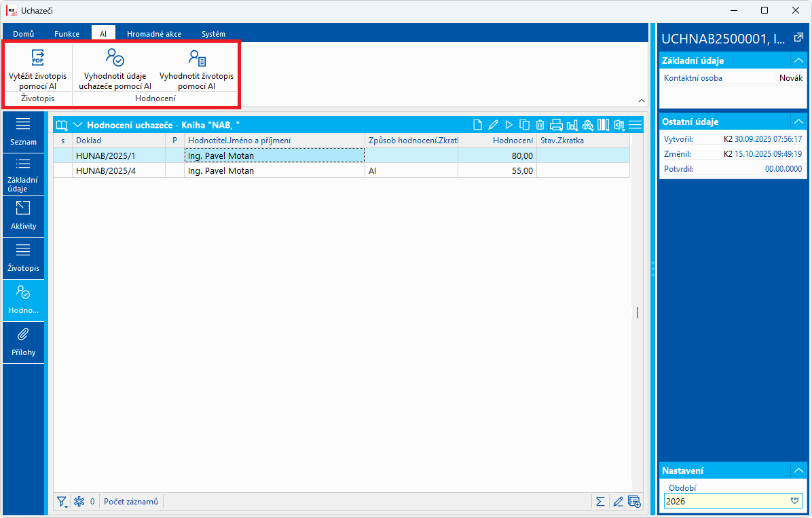Collapse the Ostatní údaje panel
This screenshot has width=812, height=518.
[798, 122]
